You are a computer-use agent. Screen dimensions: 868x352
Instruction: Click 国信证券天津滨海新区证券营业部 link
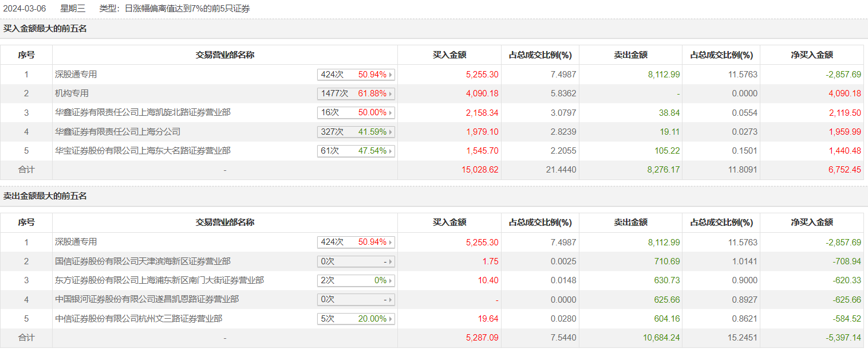[143, 261]
